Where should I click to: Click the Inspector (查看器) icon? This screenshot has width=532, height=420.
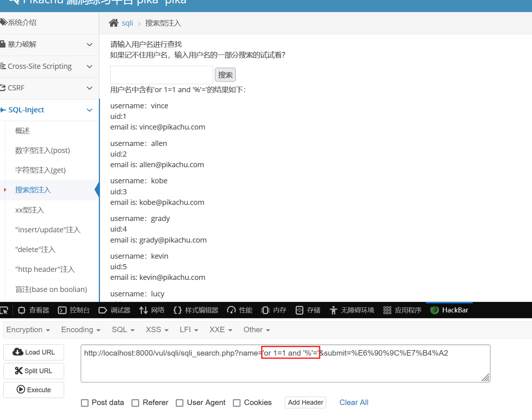tap(22, 310)
